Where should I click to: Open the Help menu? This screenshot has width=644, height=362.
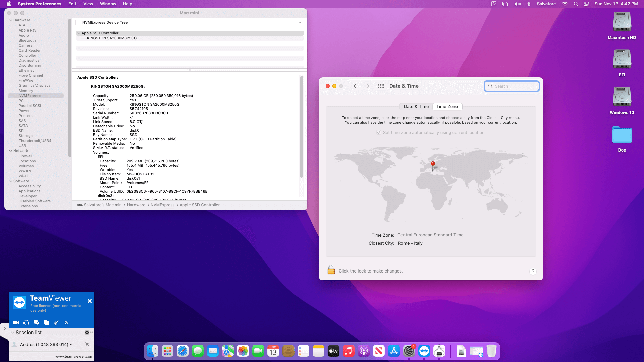tap(128, 4)
